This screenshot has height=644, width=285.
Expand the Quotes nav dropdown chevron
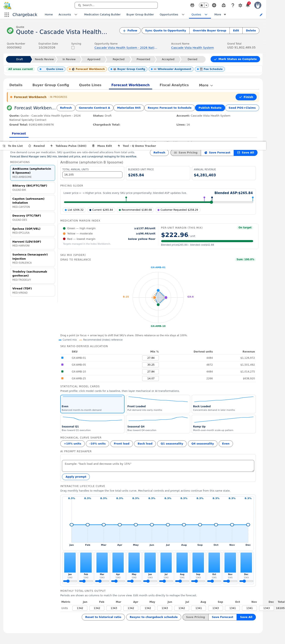point(206,15)
